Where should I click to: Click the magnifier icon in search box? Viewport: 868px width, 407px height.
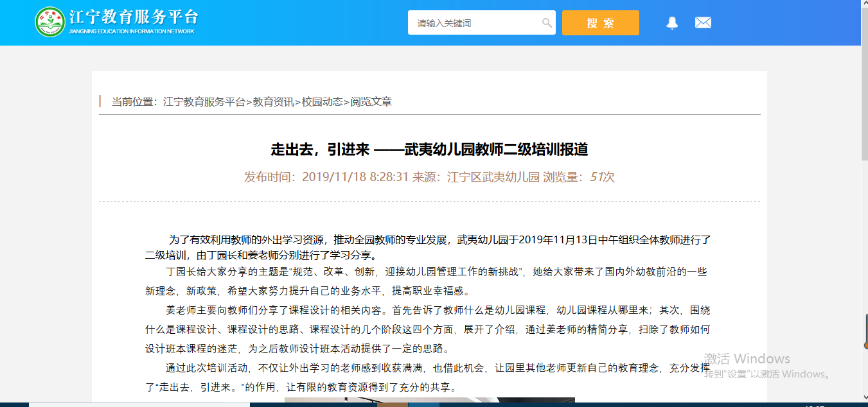tap(547, 23)
